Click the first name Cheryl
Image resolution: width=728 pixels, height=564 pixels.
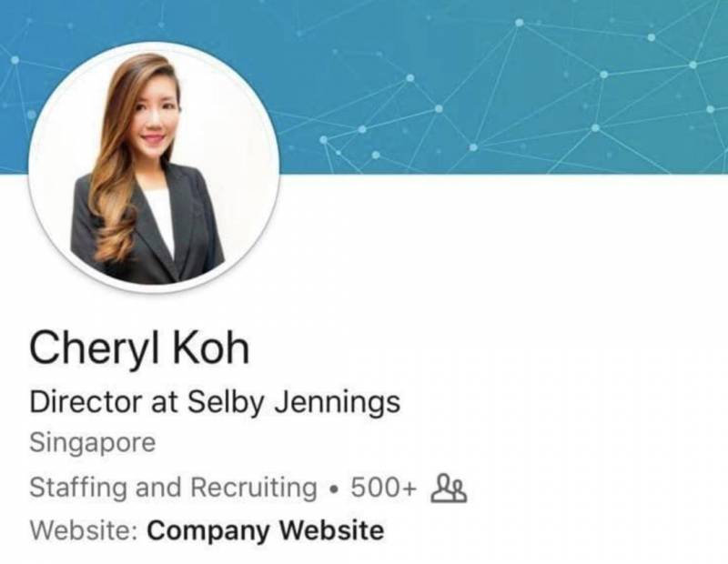pyautogui.click(x=95, y=349)
